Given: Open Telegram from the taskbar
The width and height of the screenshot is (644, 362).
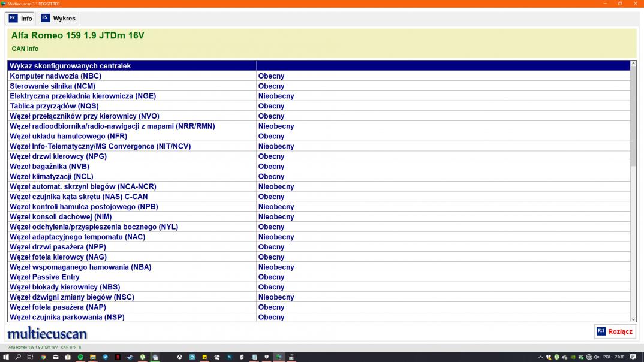Looking at the screenshot, I should pyautogui.click(x=105, y=357).
